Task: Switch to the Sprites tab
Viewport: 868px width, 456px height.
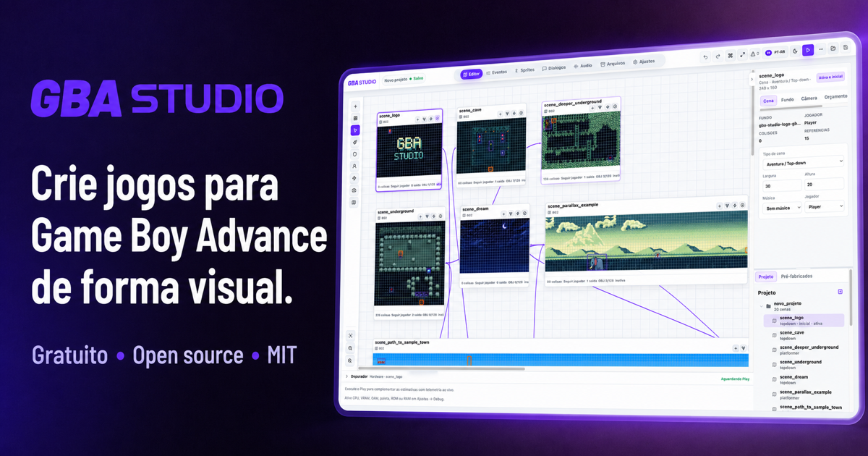Action: [x=525, y=70]
